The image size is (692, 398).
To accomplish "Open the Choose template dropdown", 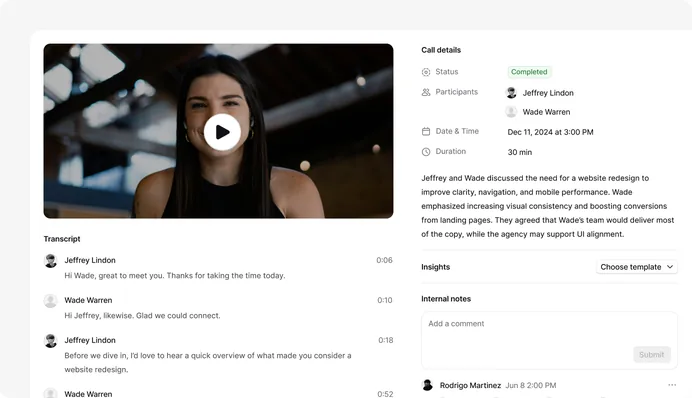I will pyautogui.click(x=636, y=267).
